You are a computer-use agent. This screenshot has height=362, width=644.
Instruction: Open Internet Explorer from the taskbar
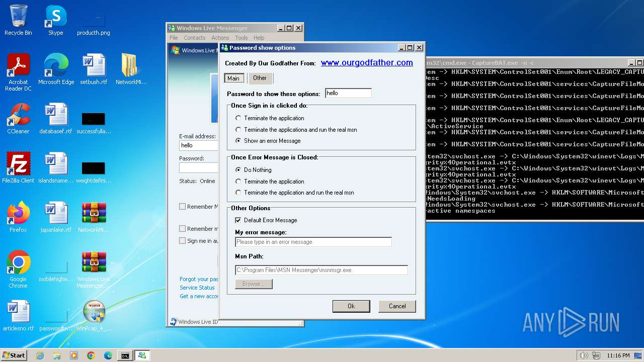pos(40,355)
